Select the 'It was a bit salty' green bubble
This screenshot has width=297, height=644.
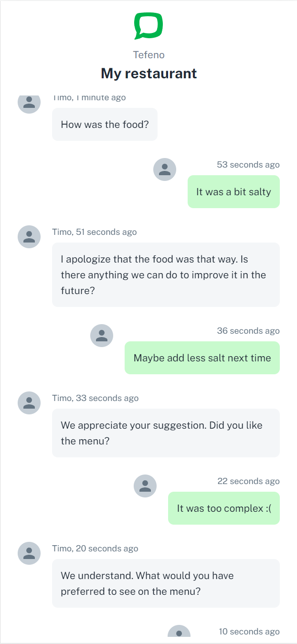click(x=233, y=192)
